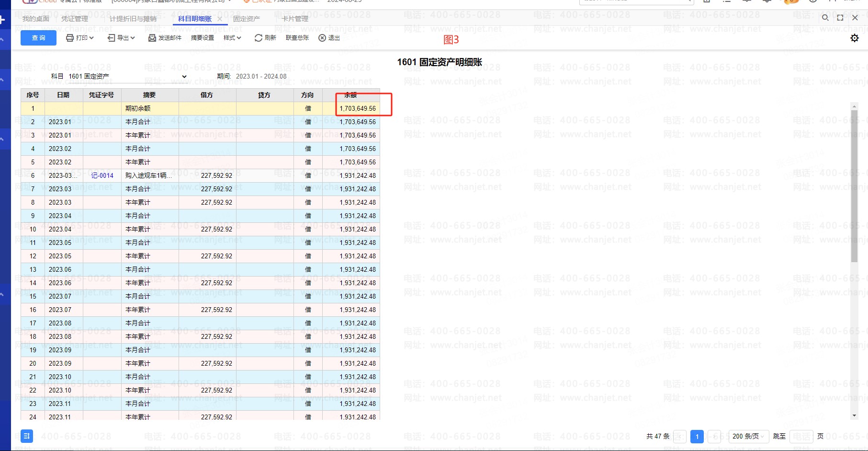
Task: Select the date cell in row 6
Action: [64, 175]
